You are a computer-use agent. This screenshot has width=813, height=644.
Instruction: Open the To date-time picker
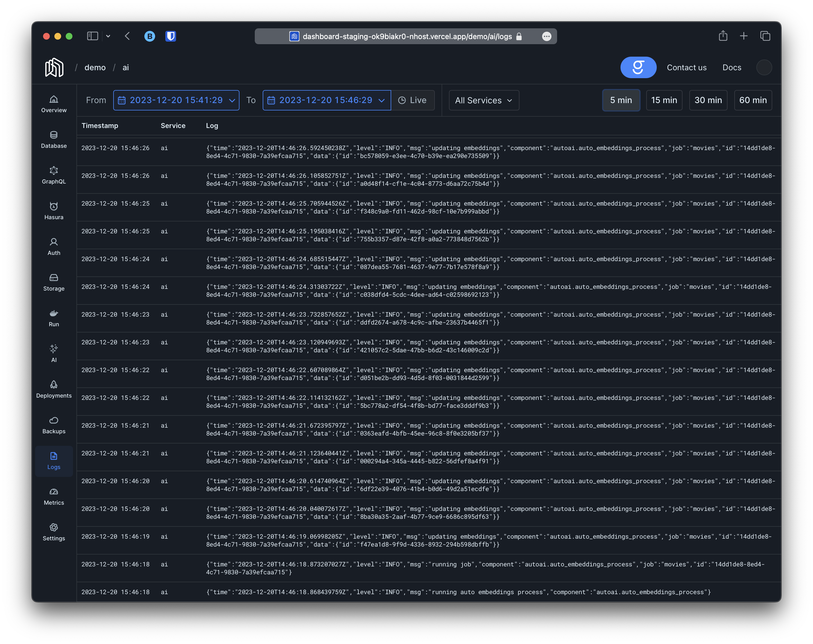326,100
